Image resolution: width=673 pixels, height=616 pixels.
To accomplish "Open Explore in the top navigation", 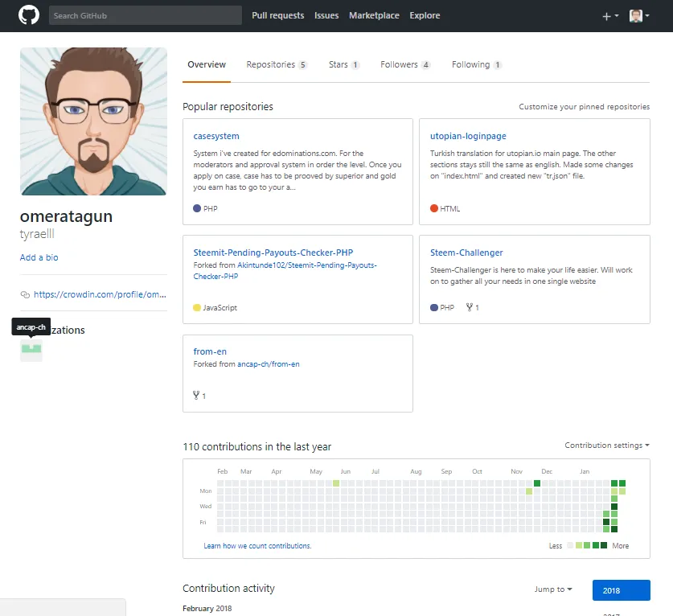I will [x=425, y=15].
